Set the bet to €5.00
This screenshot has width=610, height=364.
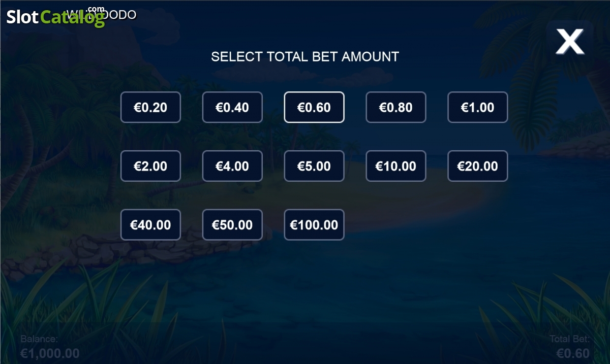pos(314,166)
